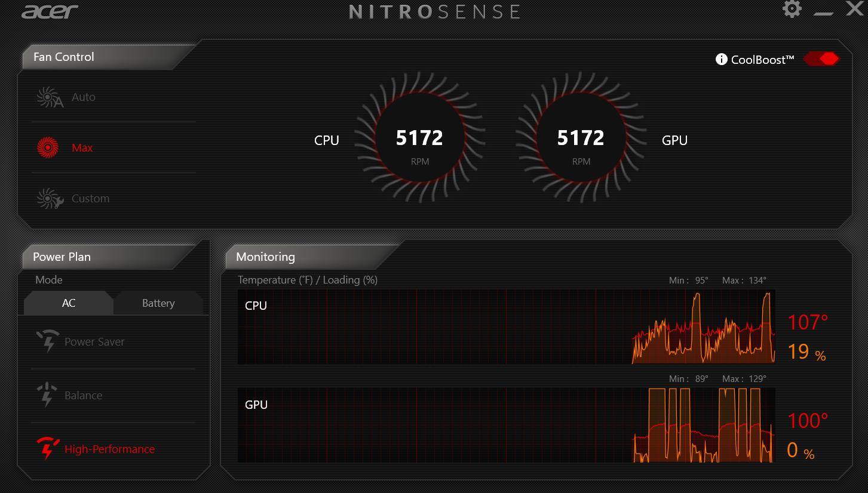
Task: Switch to the Battery power tab
Action: tap(158, 303)
